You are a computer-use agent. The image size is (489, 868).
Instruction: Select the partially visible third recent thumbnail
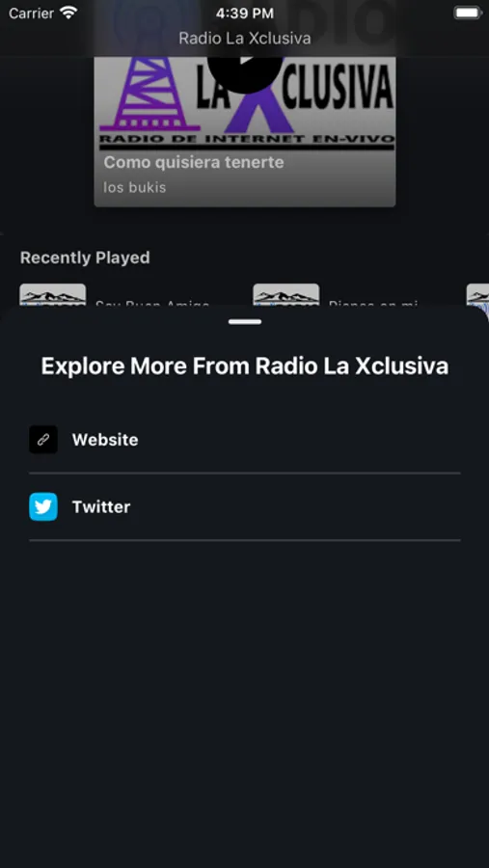coord(477,294)
